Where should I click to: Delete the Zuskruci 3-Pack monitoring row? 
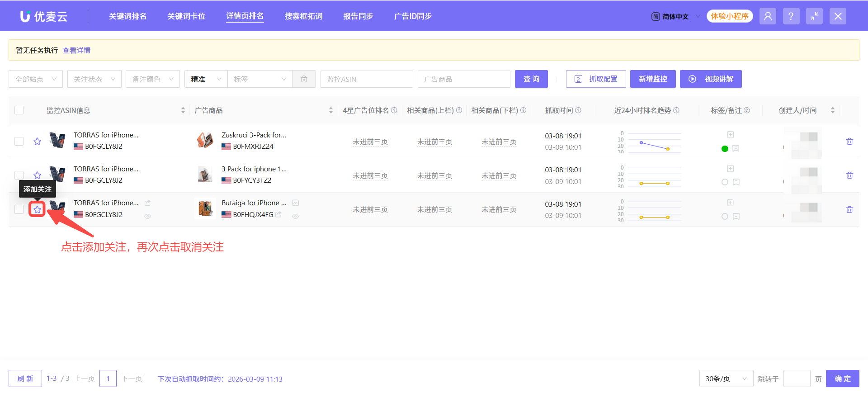[x=849, y=142]
